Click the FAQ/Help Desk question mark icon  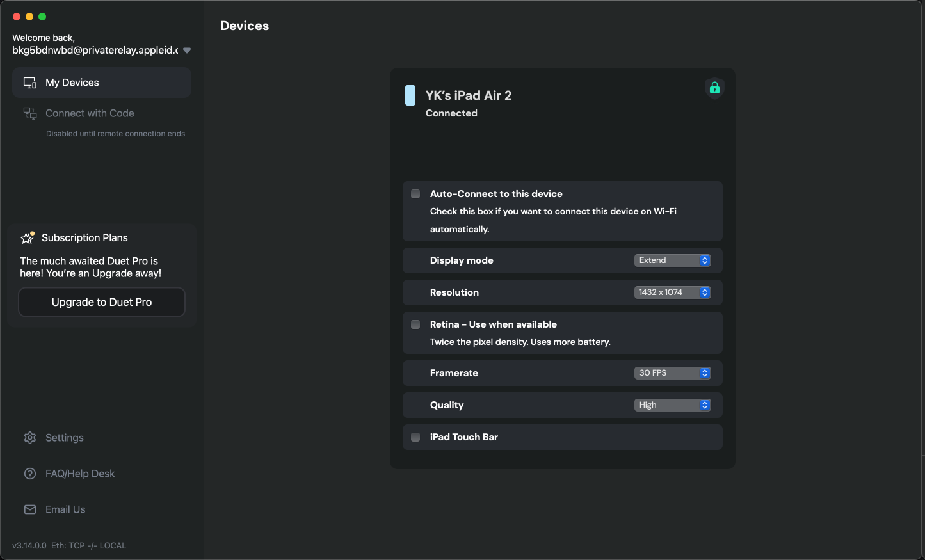click(x=30, y=474)
